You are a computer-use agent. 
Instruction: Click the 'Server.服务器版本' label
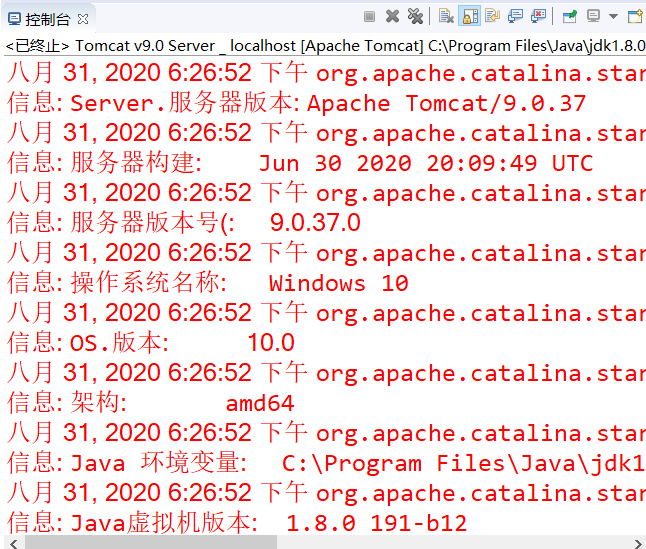click(185, 103)
